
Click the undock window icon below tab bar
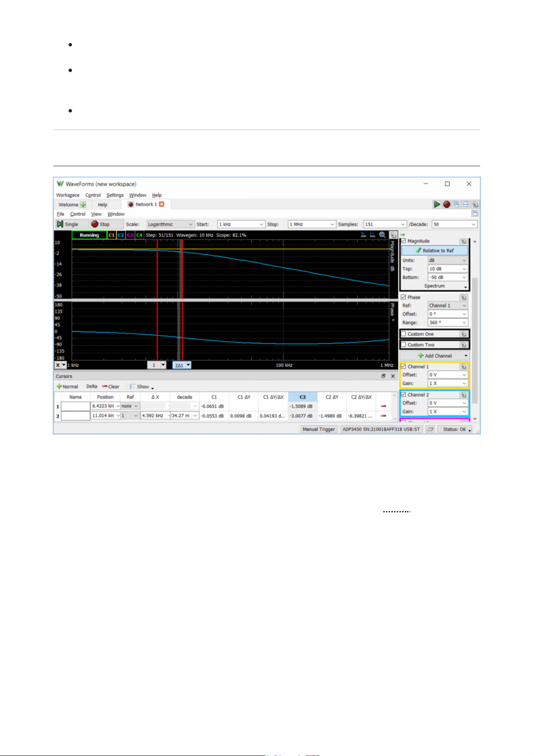point(475,214)
